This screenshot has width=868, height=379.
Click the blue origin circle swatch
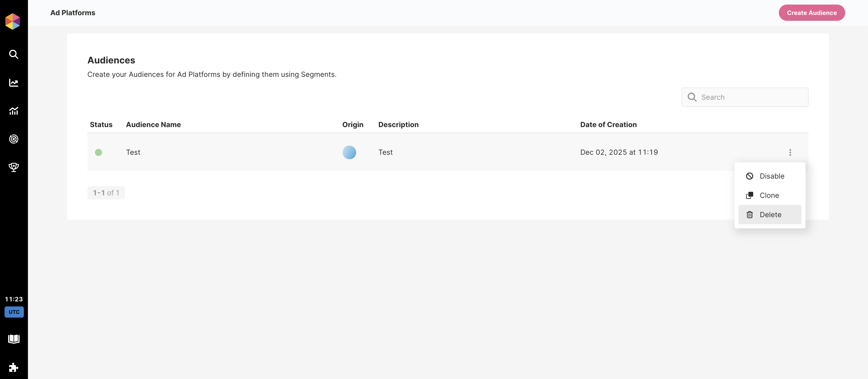[x=349, y=152]
